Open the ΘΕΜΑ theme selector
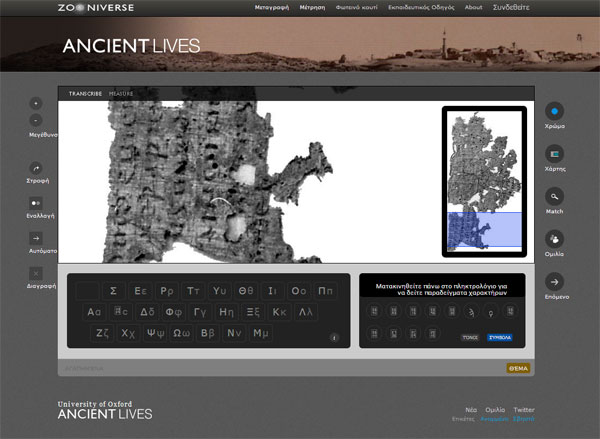 coord(518,368)
